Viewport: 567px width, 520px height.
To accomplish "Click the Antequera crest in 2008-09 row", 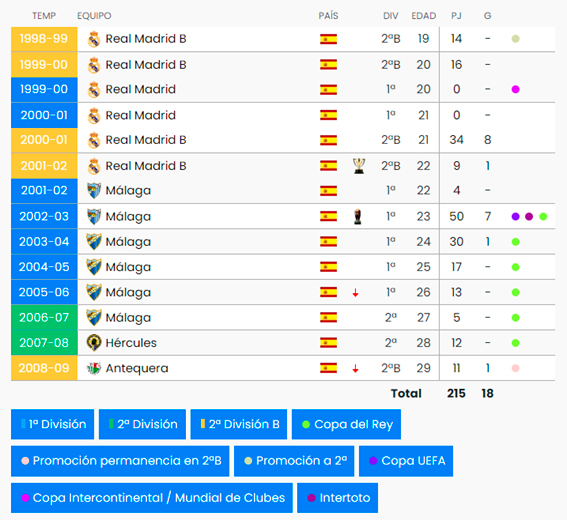I will tap(94, 368).
